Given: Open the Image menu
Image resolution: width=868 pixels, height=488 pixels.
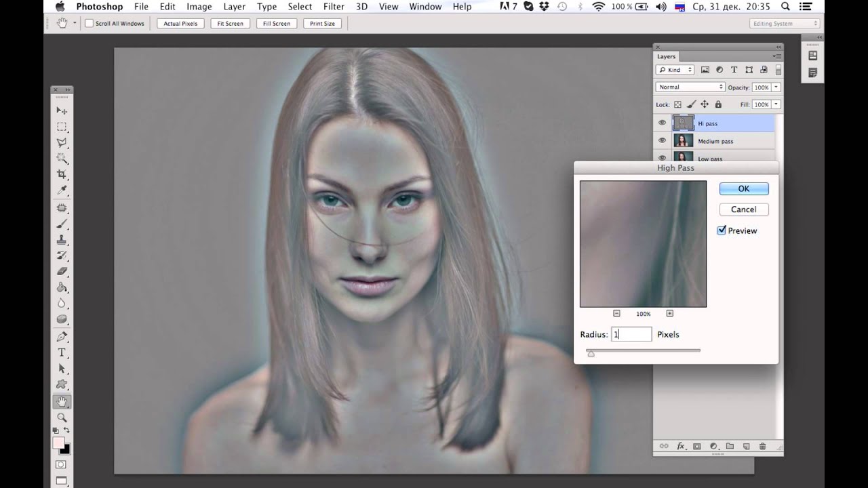Looking at the screenshot, I should 199,7.
